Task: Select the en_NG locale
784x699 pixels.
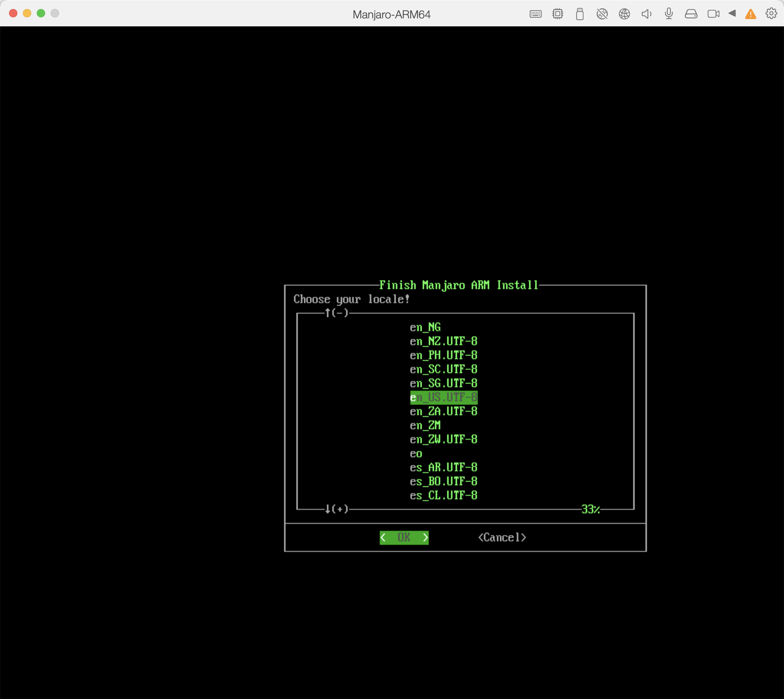Action: [x=425, y=327]
